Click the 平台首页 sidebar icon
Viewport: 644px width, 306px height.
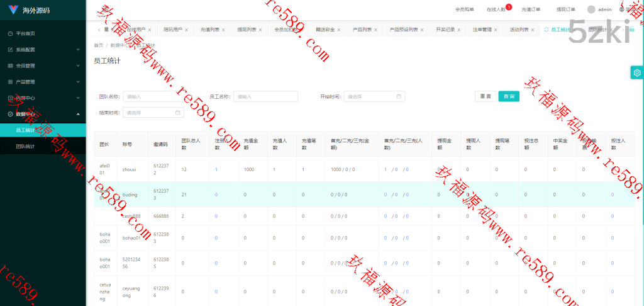click(x=10, y=33)
